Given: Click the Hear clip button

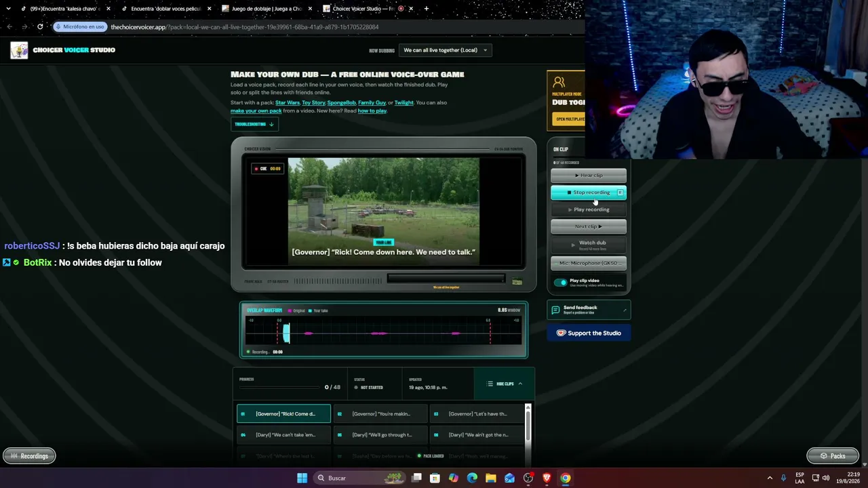Looking at the screenshot, I should tap(589, 176).
